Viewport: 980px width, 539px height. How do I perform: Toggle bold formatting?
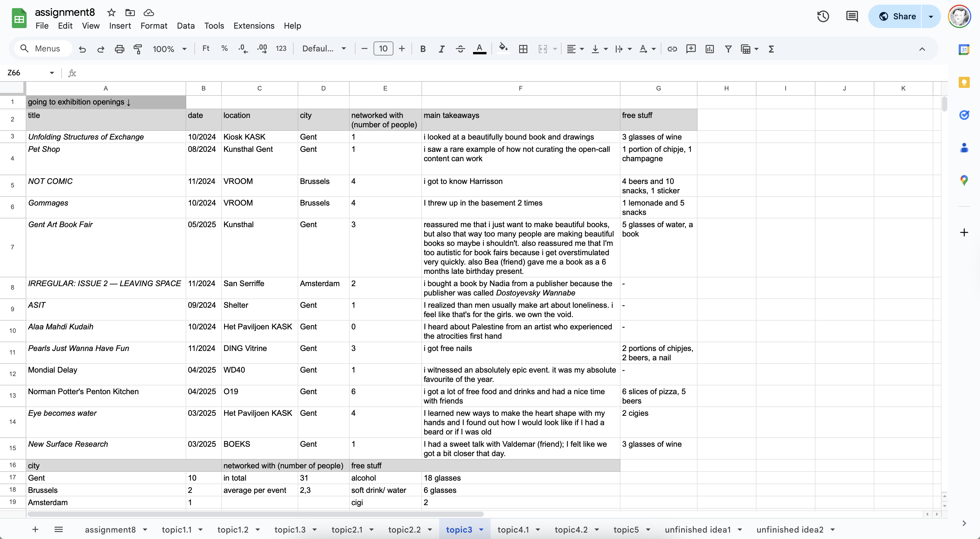[423, 49]
